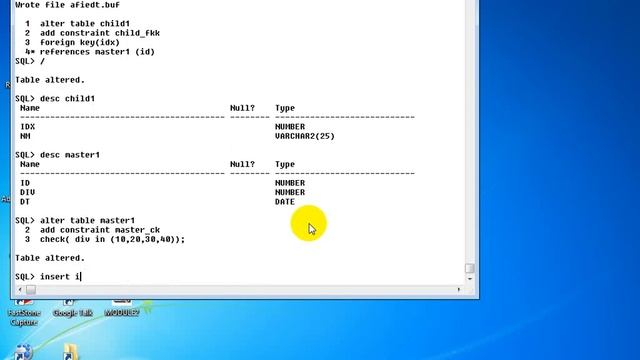The image size is (640, 360).
Task: Click the NM column name
Action: (x=25, y=136)
